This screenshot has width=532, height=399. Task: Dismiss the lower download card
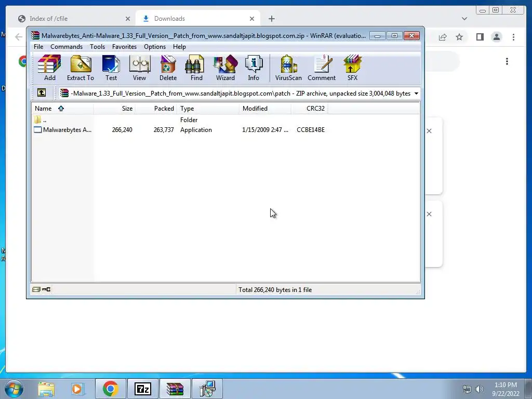point(429,214)
